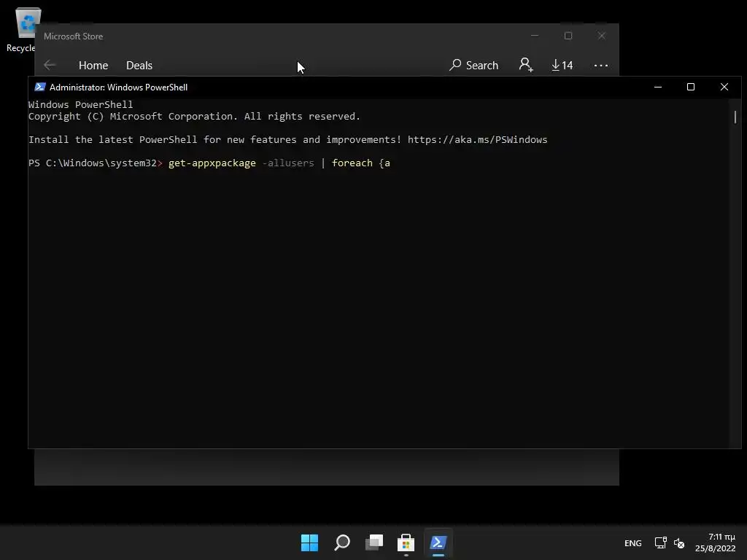Close the Administrator PowerShell window
The image size is (747, 560).
724,87
